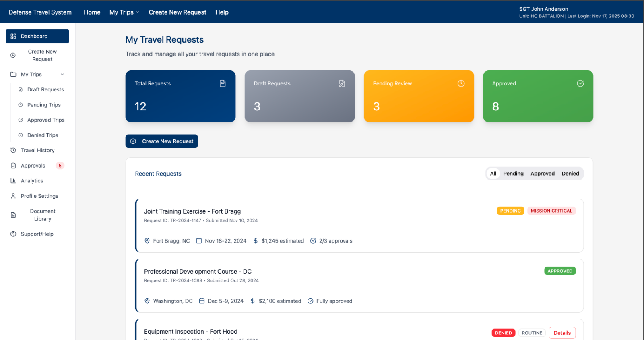Select the All filter tab
Image resolution: width=644 pixels, height=340 pixels.
coord(493,174)
